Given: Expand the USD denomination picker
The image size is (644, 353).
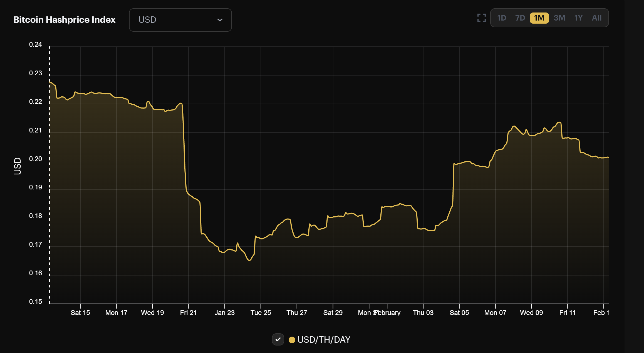Looking at the screenshot, I should click(x=180, y=20).
